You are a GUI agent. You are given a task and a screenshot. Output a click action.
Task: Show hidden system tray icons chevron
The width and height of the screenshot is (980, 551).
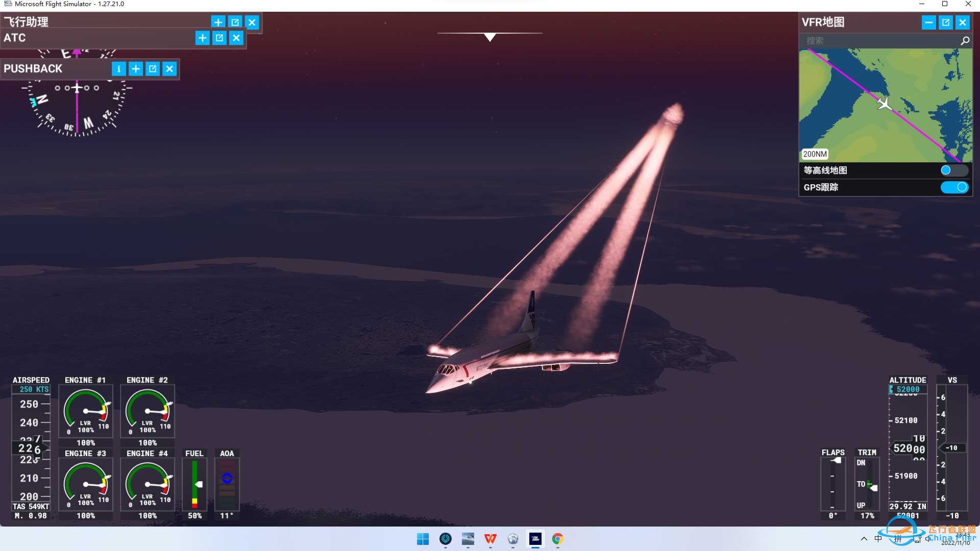pyautogui.click(x=864, y=539)
